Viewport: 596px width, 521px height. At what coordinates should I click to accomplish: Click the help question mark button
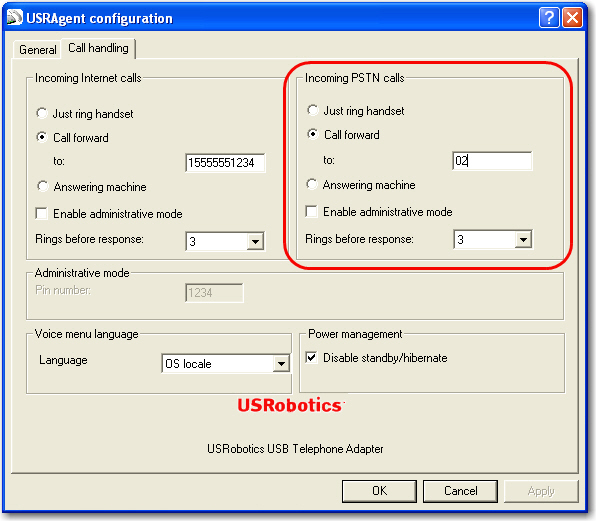(549, 18)
